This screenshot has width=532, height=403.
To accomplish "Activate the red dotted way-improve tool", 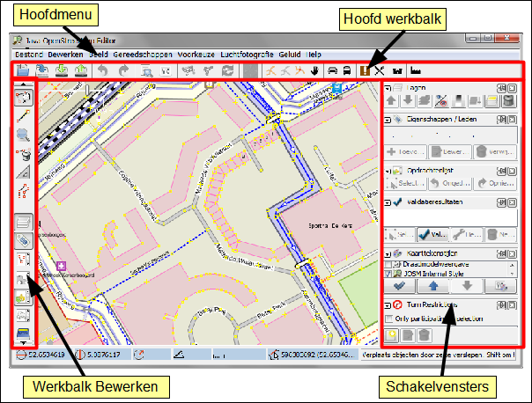I will (x=24, y=191).
